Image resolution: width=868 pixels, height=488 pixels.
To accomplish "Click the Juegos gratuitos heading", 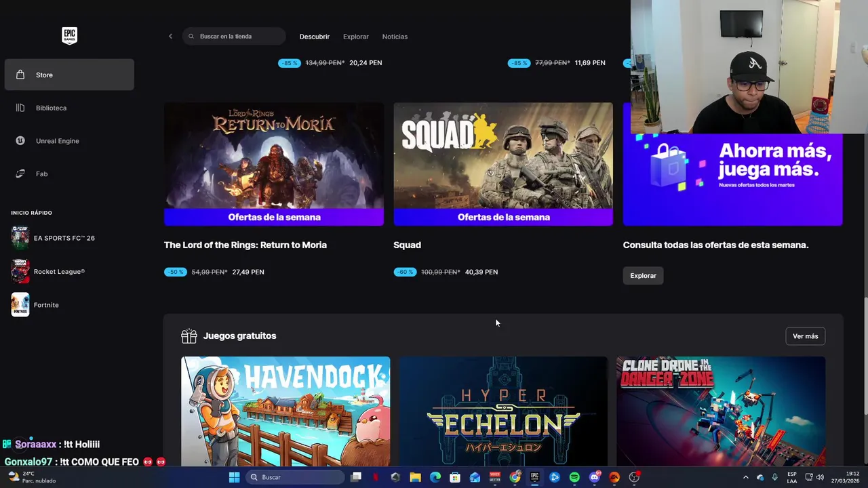I will [x=239, y=336].
